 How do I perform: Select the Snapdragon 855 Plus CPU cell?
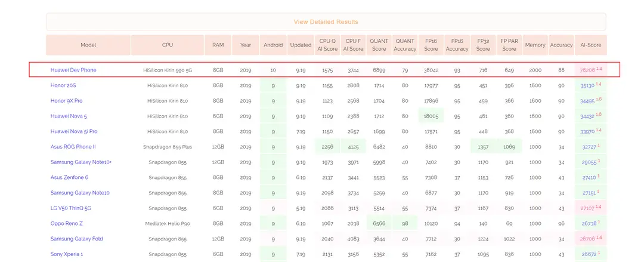tap(168, 147)
